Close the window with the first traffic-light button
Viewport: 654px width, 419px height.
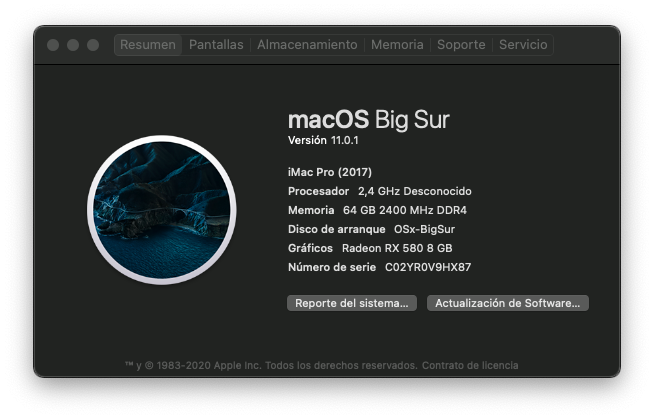[53, 45]
